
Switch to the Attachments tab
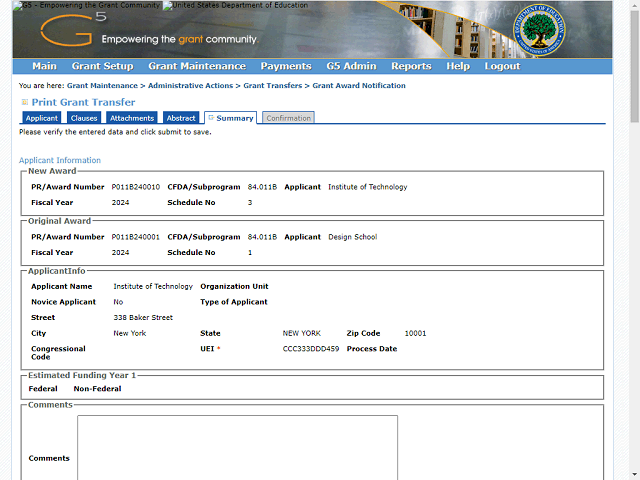[132, 118]
